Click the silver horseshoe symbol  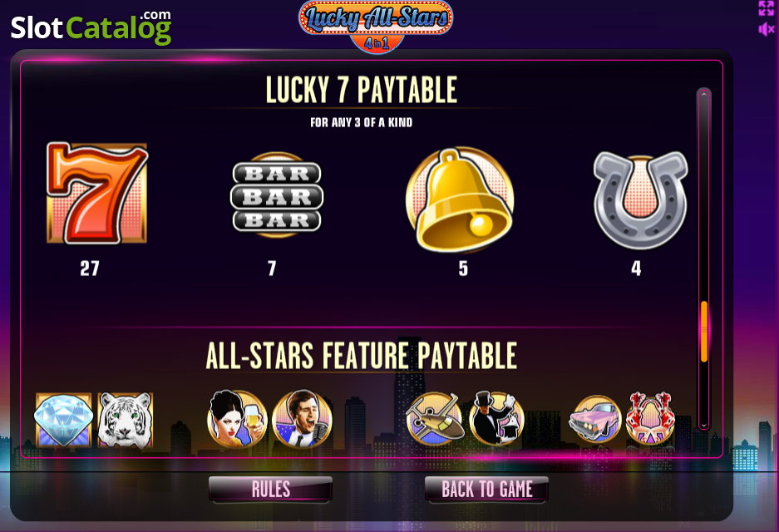(640, 199)
